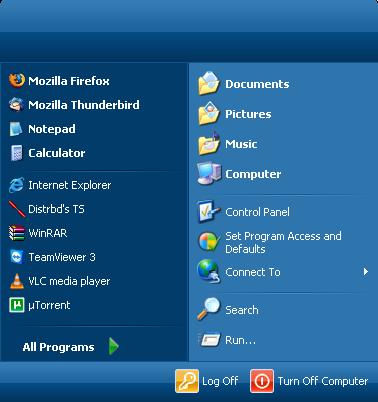Click the Pictures folder icon

[x=209, y=113]
